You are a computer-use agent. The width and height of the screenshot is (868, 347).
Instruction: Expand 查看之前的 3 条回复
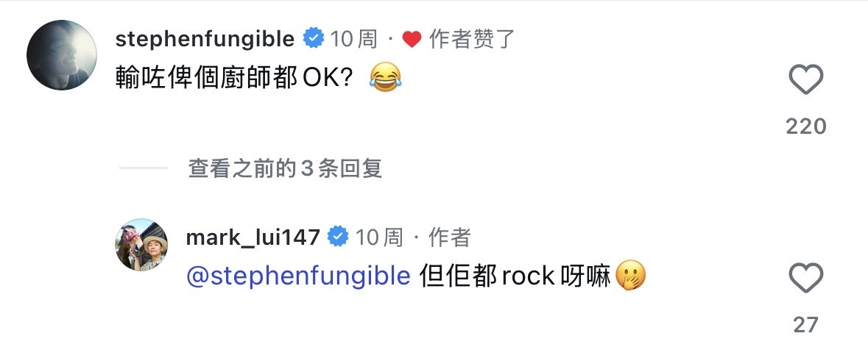tap(285, 169)
